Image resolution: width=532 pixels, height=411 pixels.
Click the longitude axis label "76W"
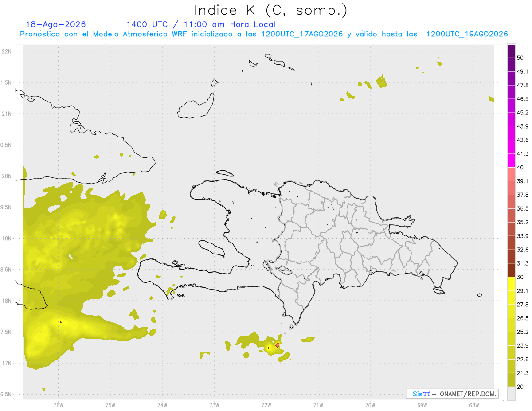(x=58, y=405)
